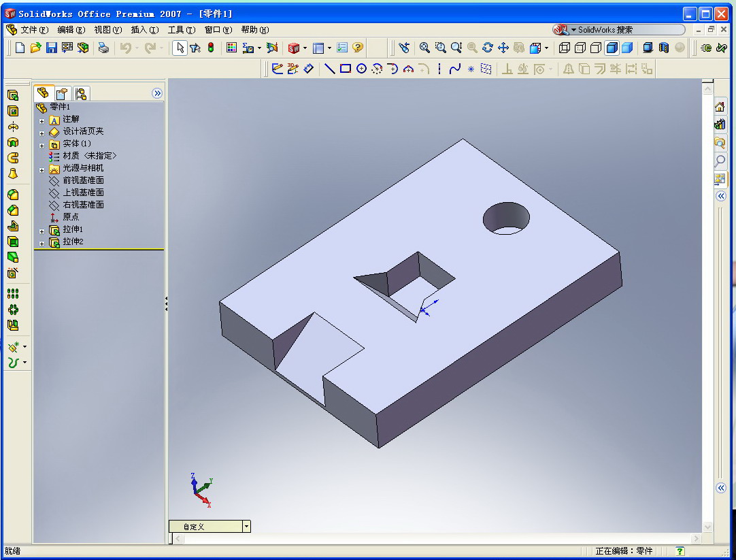
Task: Click the status bar help question icon
Action: click(680, 551)
